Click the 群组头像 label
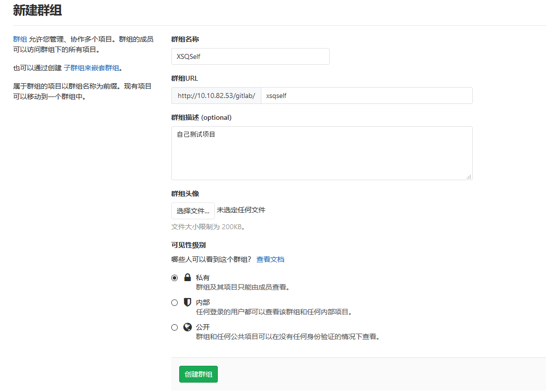The image size is (546, 392). click(185, 194)
